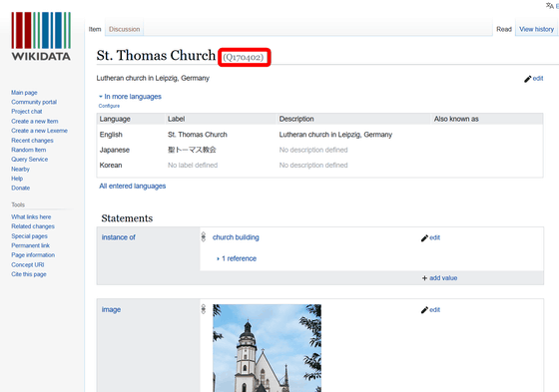Open the View history tab
The height and width of the screenshot is (392, 559).
(x=537, y=29)
